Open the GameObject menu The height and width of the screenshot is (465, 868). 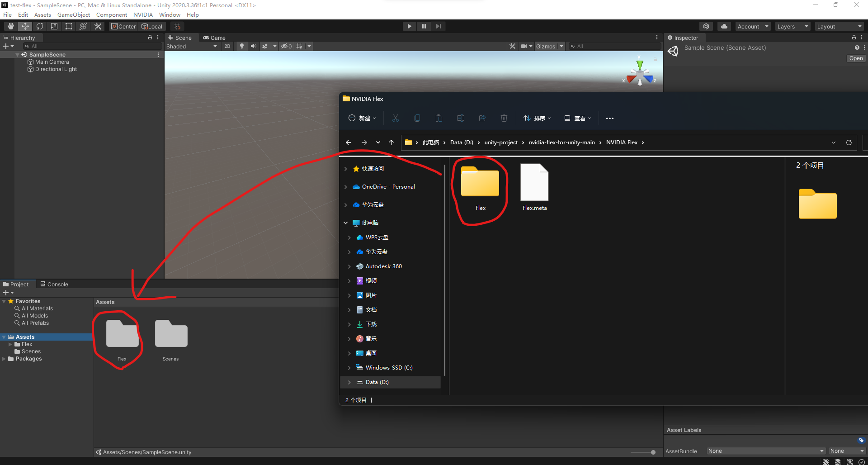[73, 14]
